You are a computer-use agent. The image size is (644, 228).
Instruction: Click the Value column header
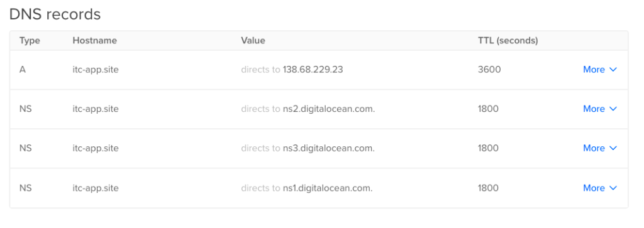click(253, 41)
